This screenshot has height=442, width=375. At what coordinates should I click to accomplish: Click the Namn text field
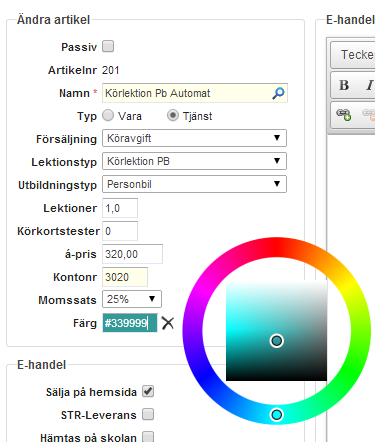click(195, 93)
